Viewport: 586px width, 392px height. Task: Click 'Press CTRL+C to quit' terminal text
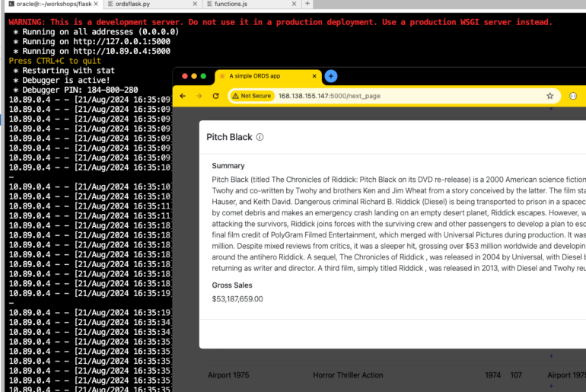pos(55,61)
